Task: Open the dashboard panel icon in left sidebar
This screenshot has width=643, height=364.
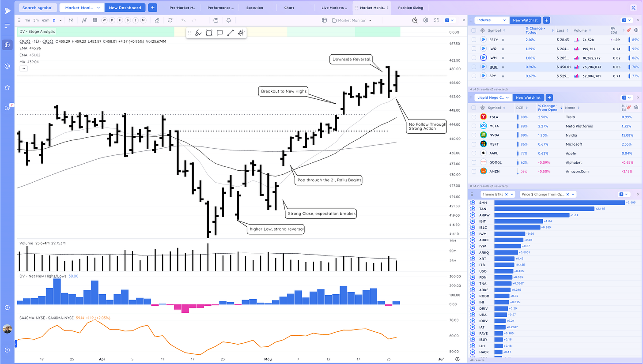Action: click(x=7, y=45)
